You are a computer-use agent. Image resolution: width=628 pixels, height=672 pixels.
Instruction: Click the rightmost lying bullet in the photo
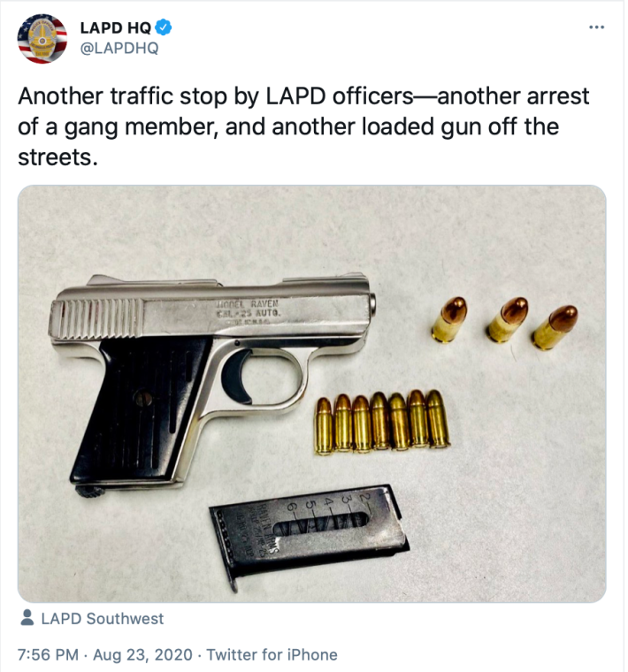point(555,325)
